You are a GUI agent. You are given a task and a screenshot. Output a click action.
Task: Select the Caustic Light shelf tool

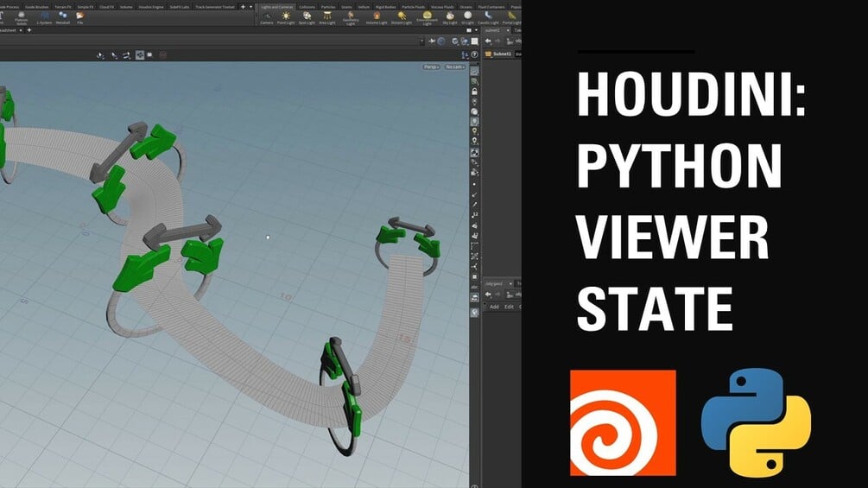(x=488, y=18)
